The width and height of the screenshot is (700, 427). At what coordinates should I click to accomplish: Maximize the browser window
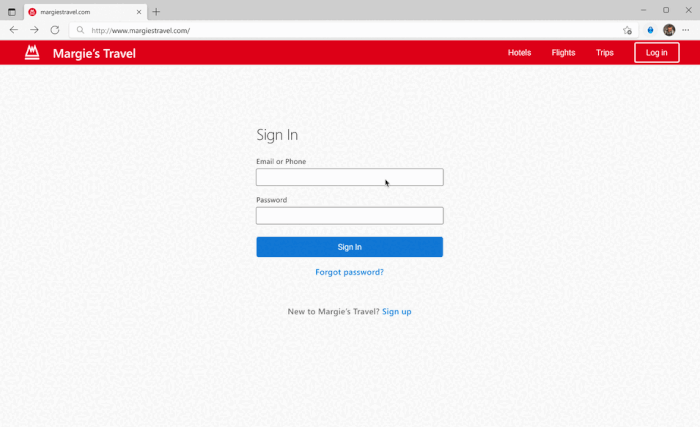(x=666, y=10)
